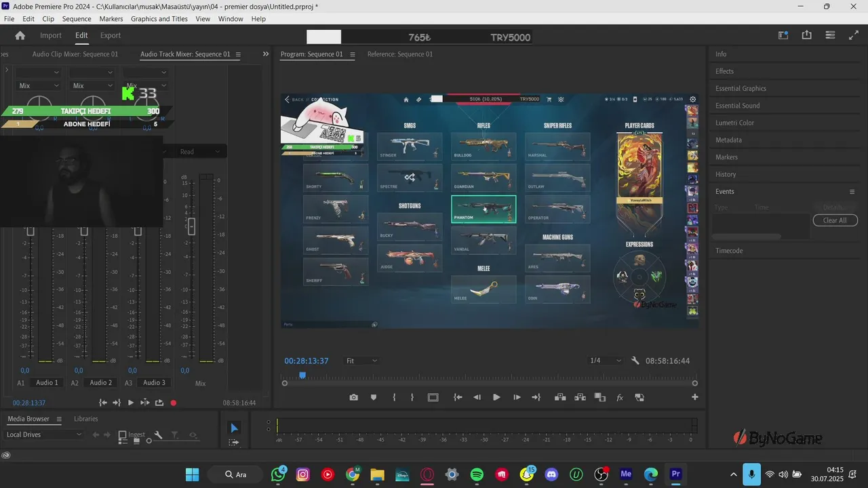Open the Read automation mode dropdown
The width and height of the screenshot is (868, 488).
200,152
